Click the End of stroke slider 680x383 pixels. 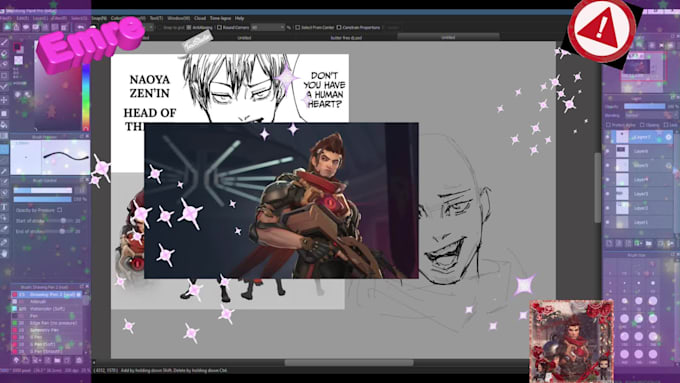point(60,232)
